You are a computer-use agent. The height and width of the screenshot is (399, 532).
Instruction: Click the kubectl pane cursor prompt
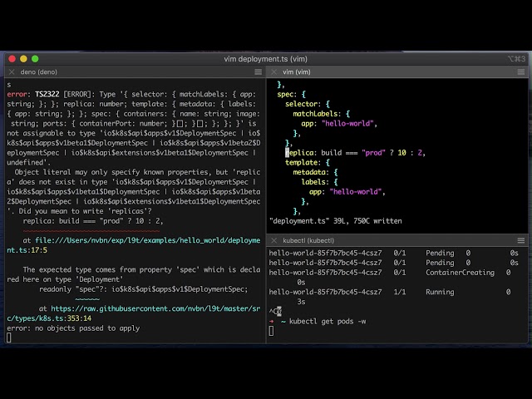(x=271, y=331)
